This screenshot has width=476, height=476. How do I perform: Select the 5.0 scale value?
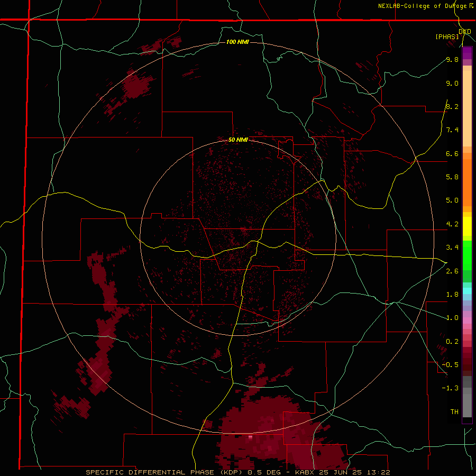452,200
